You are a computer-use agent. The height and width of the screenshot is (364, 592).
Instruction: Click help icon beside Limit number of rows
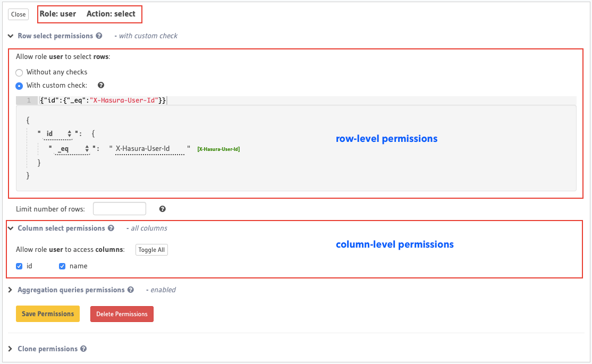coord(163,209)
